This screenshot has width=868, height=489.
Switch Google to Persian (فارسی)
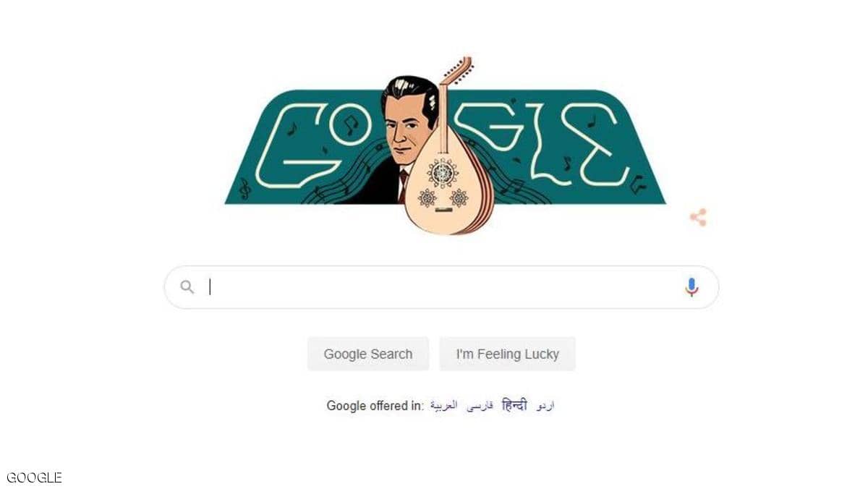(479, 406)
